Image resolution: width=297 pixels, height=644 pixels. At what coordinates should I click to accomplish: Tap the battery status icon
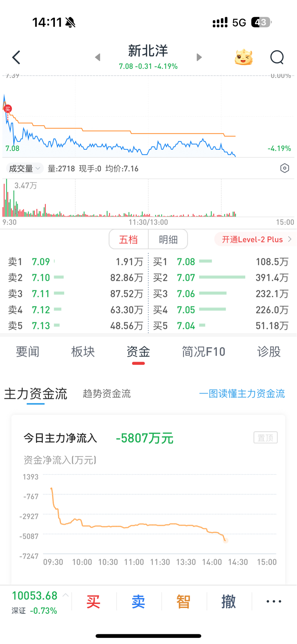coord(261,22)
